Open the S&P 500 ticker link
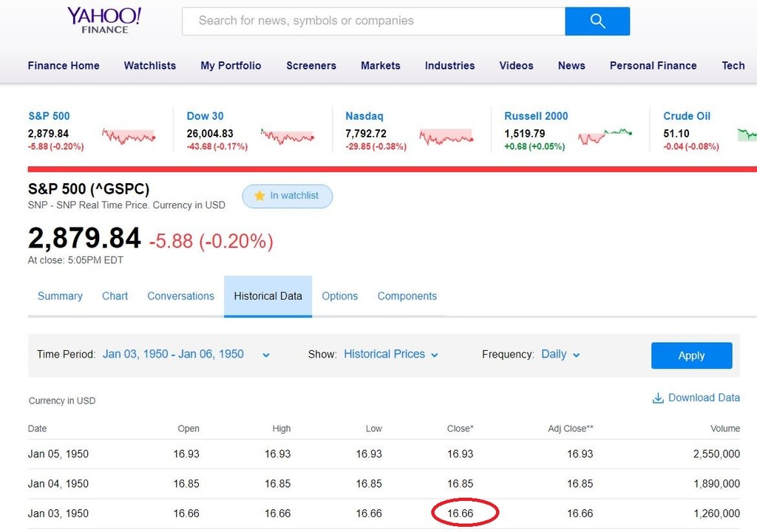 coord(49,116)
